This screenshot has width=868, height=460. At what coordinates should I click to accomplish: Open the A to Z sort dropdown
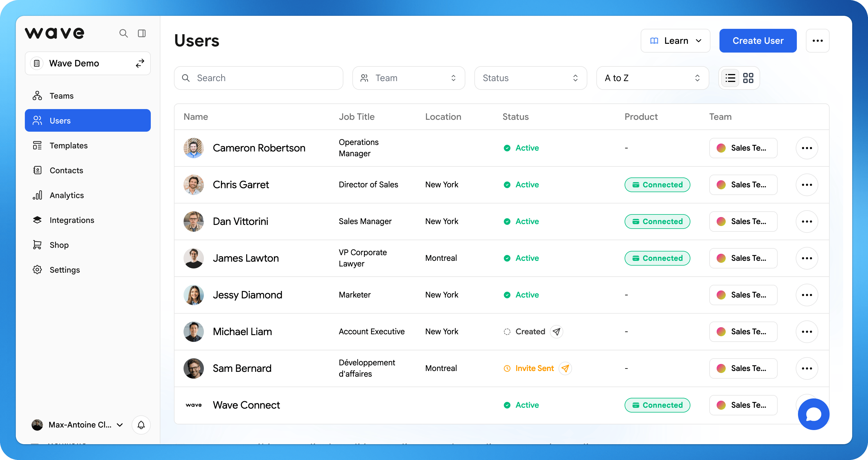(x=652, y=78)
